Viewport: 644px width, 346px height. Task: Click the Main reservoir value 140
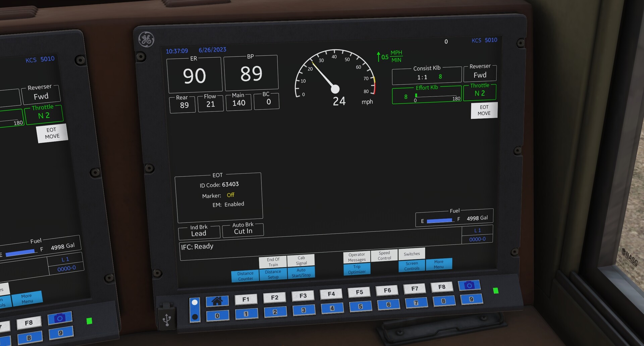pos(239,103)
